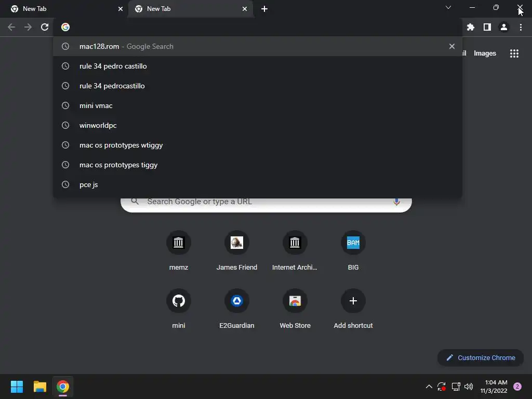Image resolution: width=532 pixels, height=399 pixels.
Task: Click Chrome icon in taskbar
Action: click(x=63, y=387)
